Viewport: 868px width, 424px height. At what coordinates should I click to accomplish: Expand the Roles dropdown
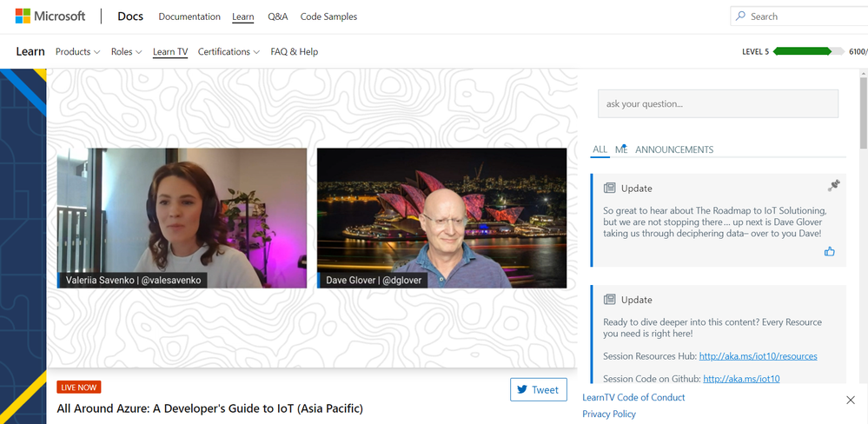pos(126,51)
